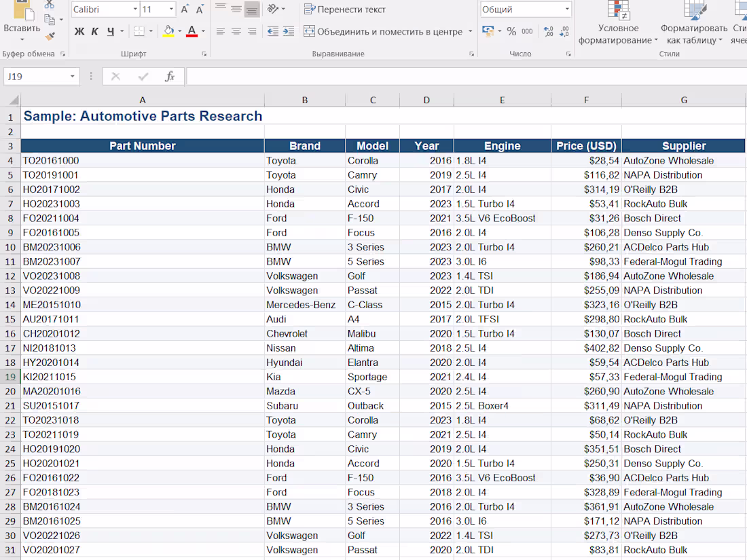Center text horizontally

coord(236,31)
